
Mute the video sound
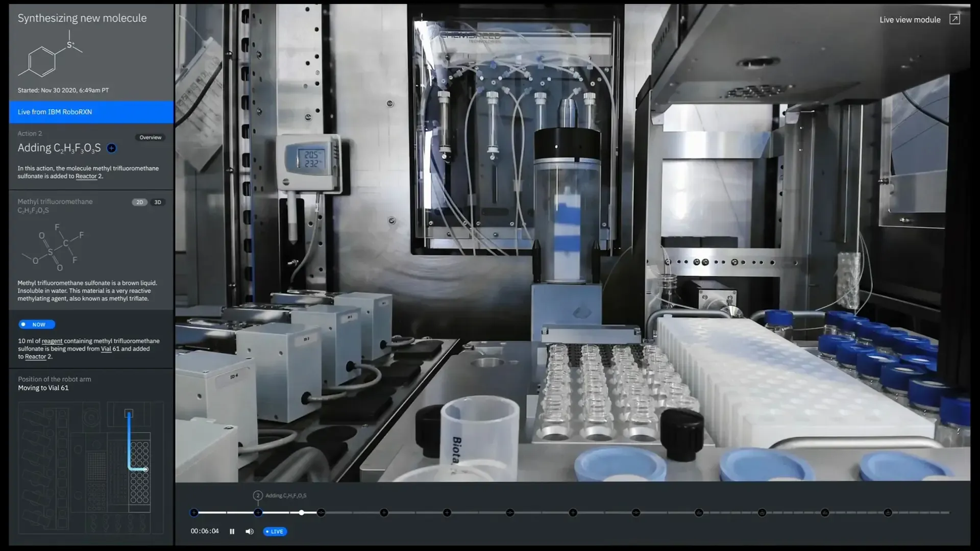pos(249,531)
